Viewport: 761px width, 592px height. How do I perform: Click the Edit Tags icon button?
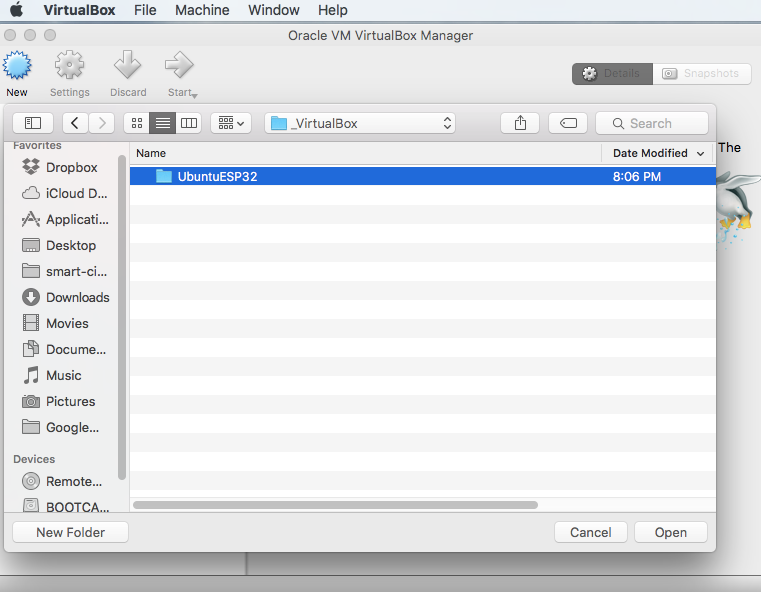568,123
